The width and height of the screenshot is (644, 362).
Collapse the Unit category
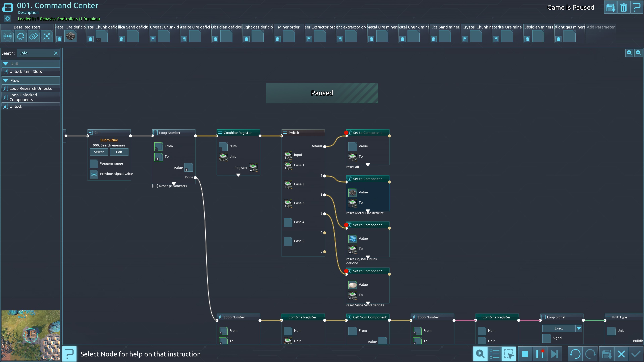(6, 64)
